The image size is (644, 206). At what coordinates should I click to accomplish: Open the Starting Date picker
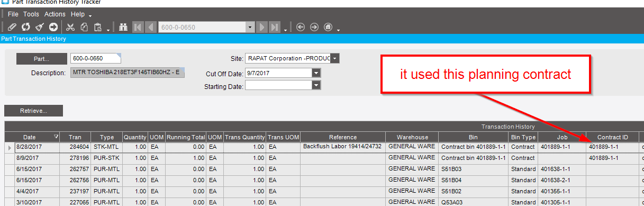(x=316, y=85)
